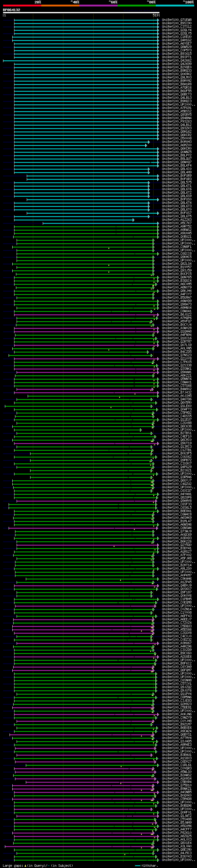The height and width of the screenshot is (868, 197).
Task: Open hit UniRef100_Q0WNZ5
Action: 176,152
